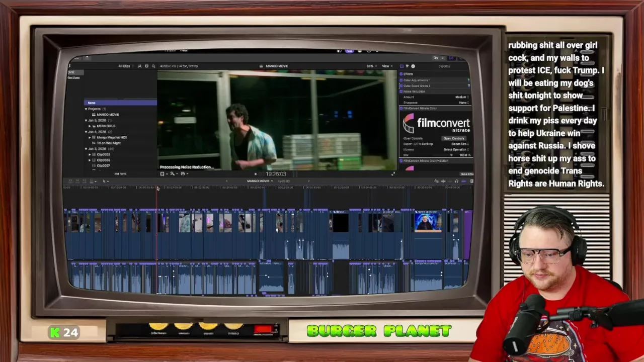Click the viewer timecode display

click(x=276, y=174)
